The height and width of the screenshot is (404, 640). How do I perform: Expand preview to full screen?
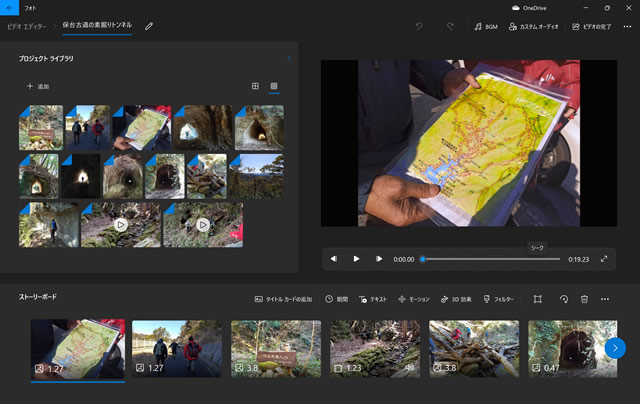pyautogui.click(x=604, y=259)
